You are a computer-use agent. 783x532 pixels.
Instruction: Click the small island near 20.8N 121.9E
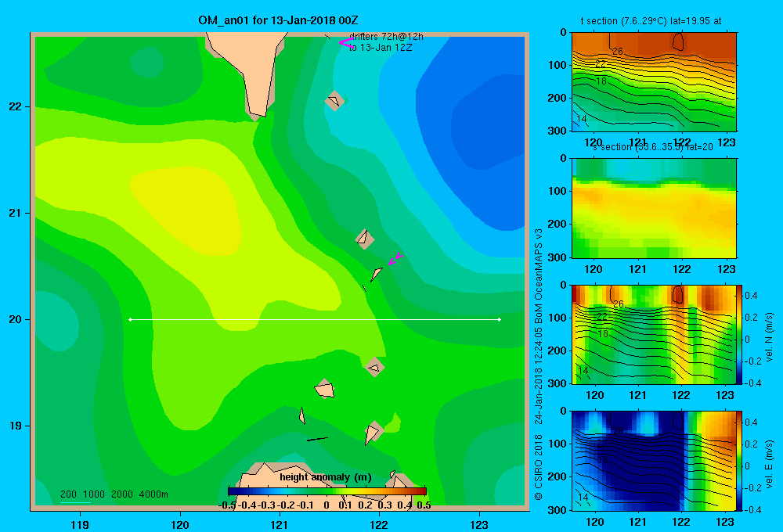click(x=365, y=239)
